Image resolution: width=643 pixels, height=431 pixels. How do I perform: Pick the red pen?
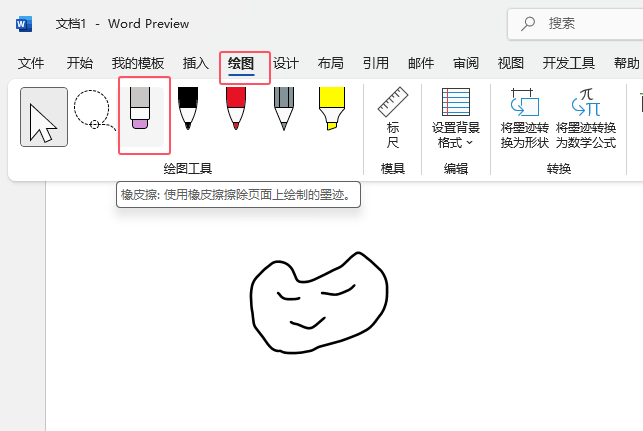coord(236,108)
